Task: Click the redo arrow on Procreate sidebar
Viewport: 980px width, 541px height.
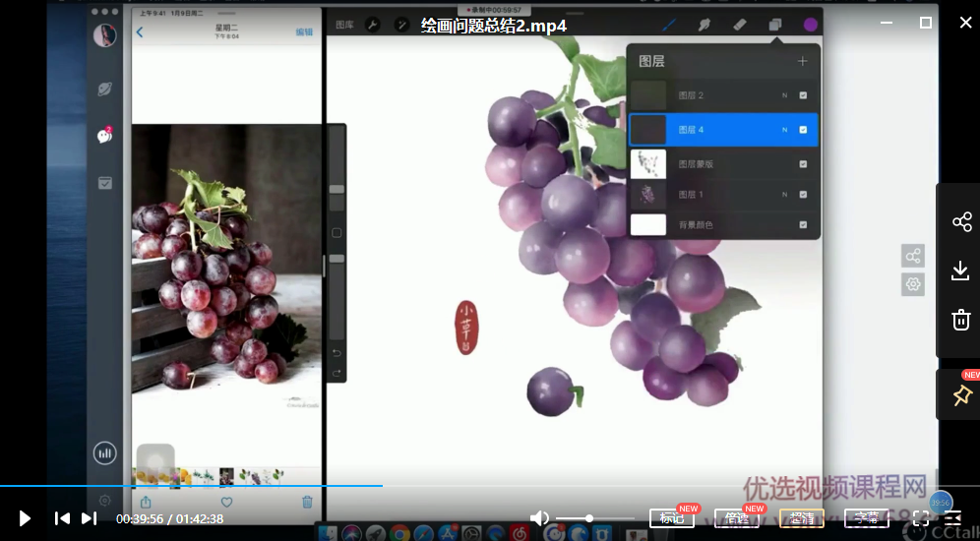Action: coord(337,373)
